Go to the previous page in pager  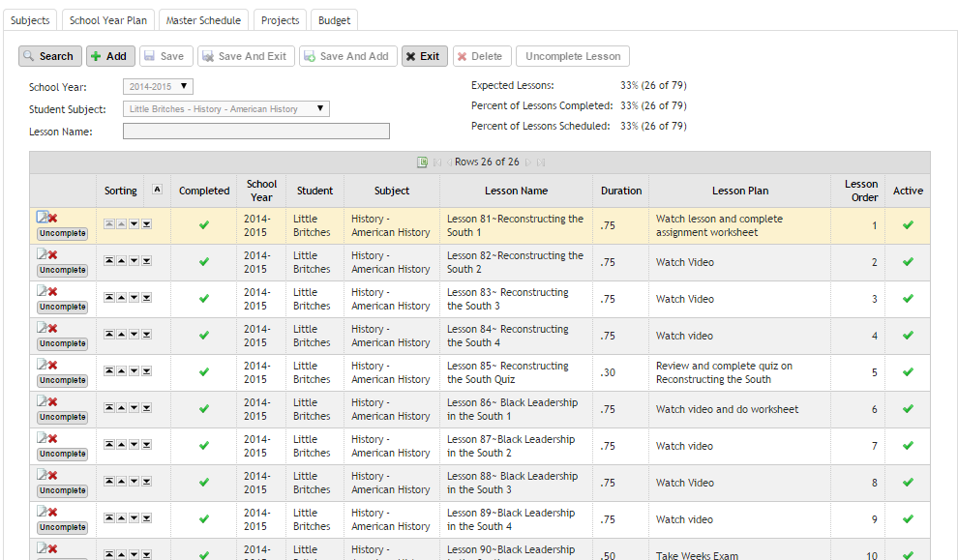tap(449, 162)
